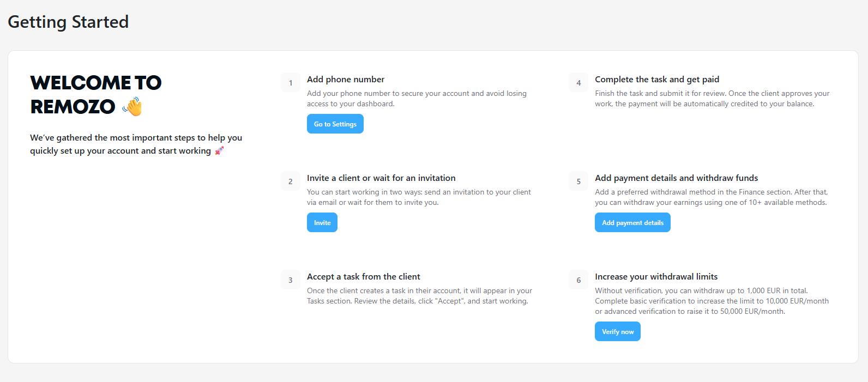Click the Verify now button

point(617,331)
